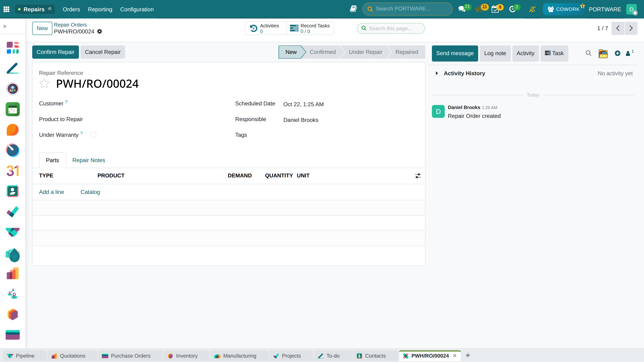The width and height of the screenshot is (644, 362).
Task: Open the Contacts sidebar icon
Action: pyautogui.click(x=13, y=191)
